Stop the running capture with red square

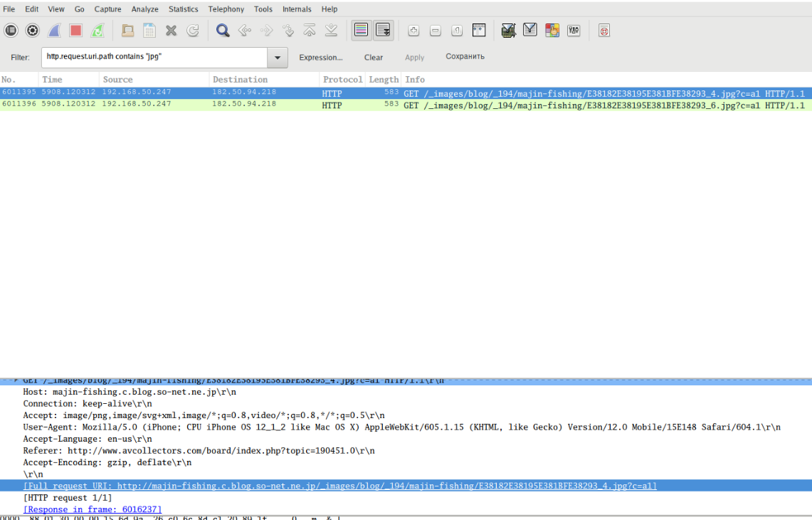(76, 31)
